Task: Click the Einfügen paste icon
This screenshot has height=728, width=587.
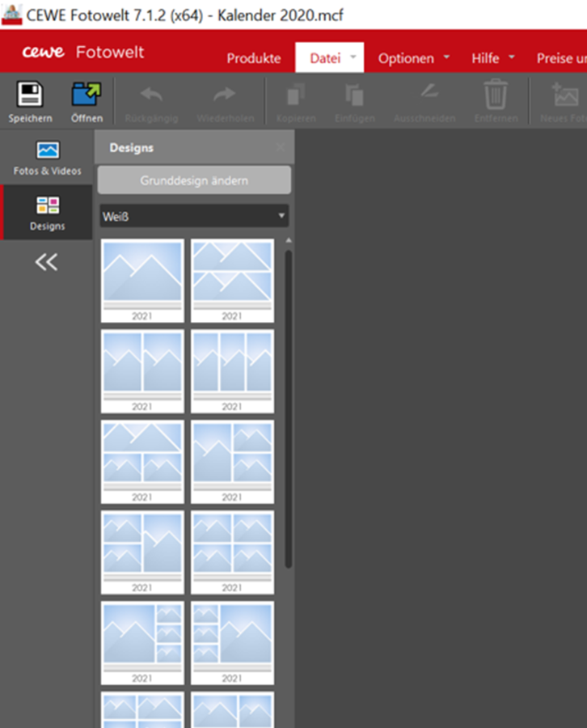Action: point(354,95)
